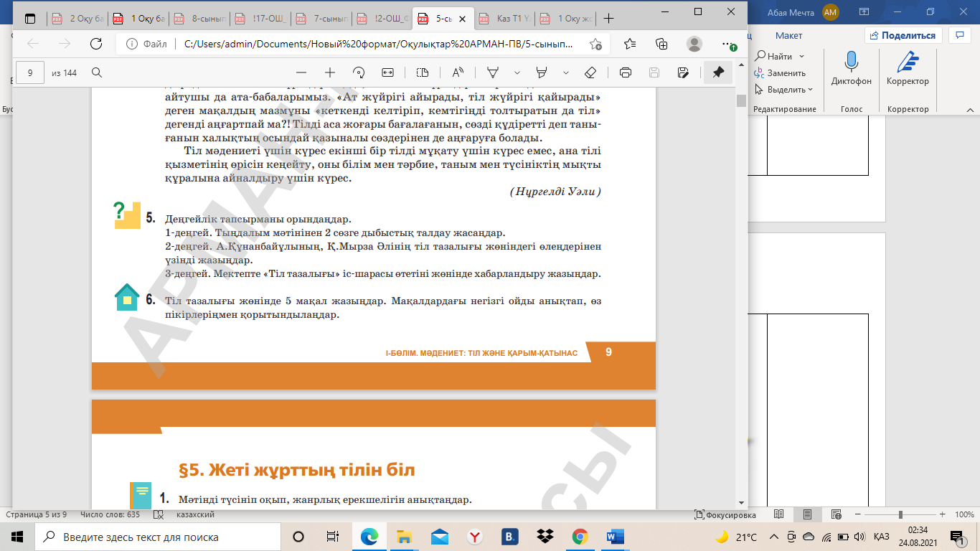Zoom in the PDF with plus button
The width and height of the screenshot is (980, 551).
point(330,72)
